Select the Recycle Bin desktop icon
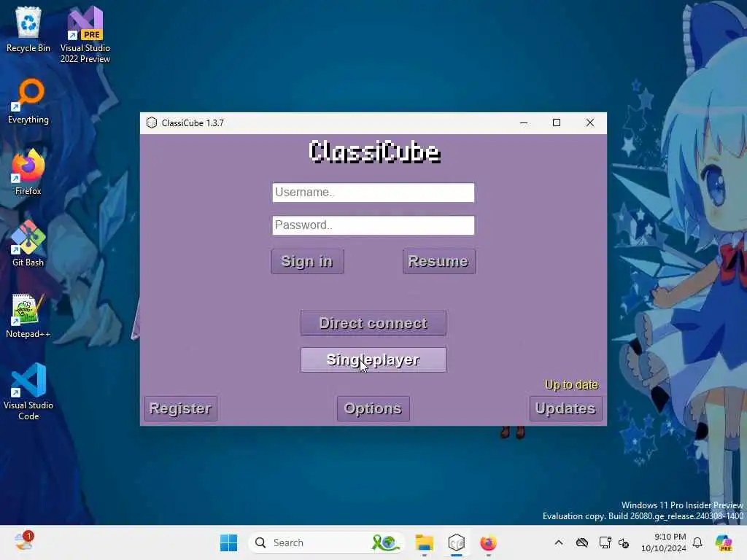 pos(28,29)
